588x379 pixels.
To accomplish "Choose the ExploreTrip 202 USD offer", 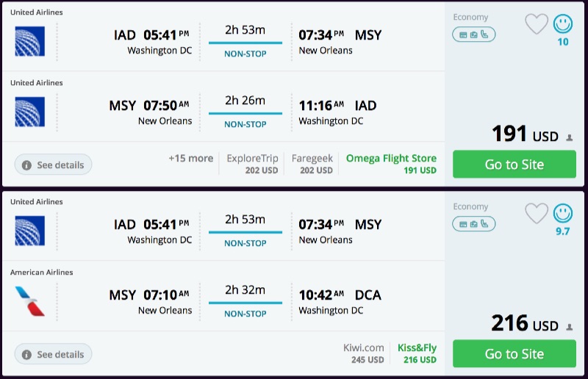I will (252, 164).
